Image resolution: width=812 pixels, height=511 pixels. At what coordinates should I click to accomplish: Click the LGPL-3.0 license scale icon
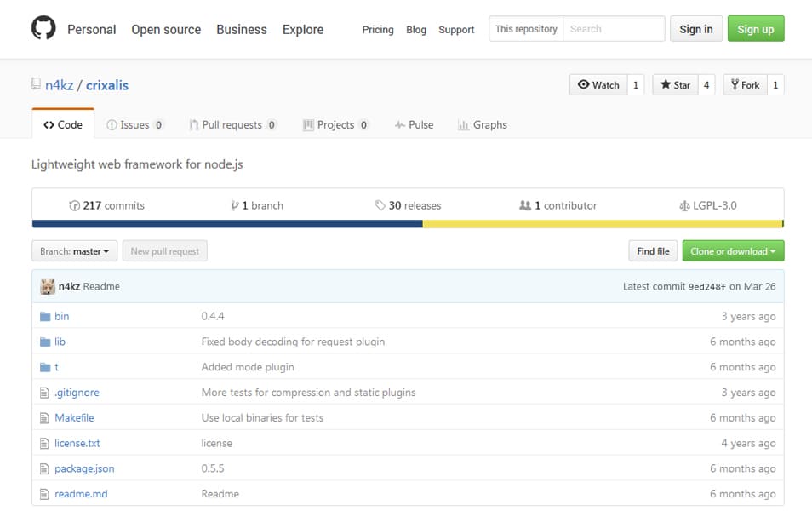[x=683, y=205]
